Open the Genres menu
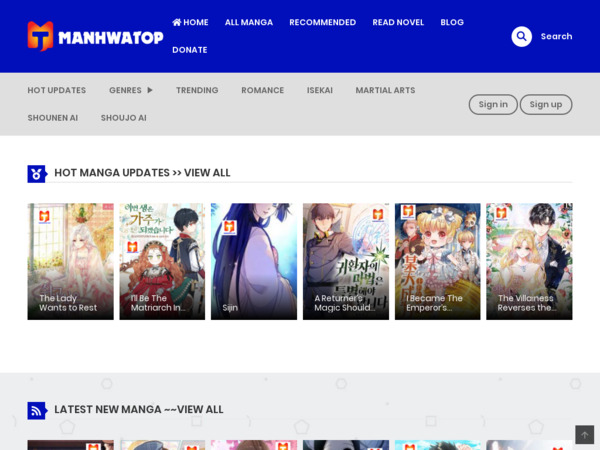600x450 pixels. pyautogui.click(x=125, y=90)
